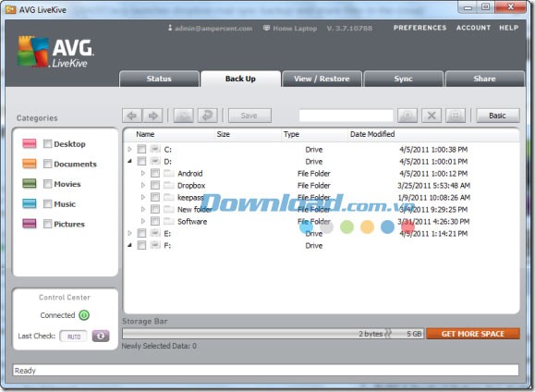Sort by the Name column header

point(145,134)
